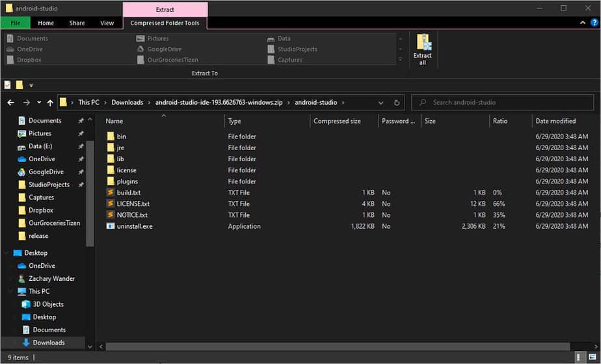
Task: Click the Up directory arrow
Action: [x=50, y=103]
